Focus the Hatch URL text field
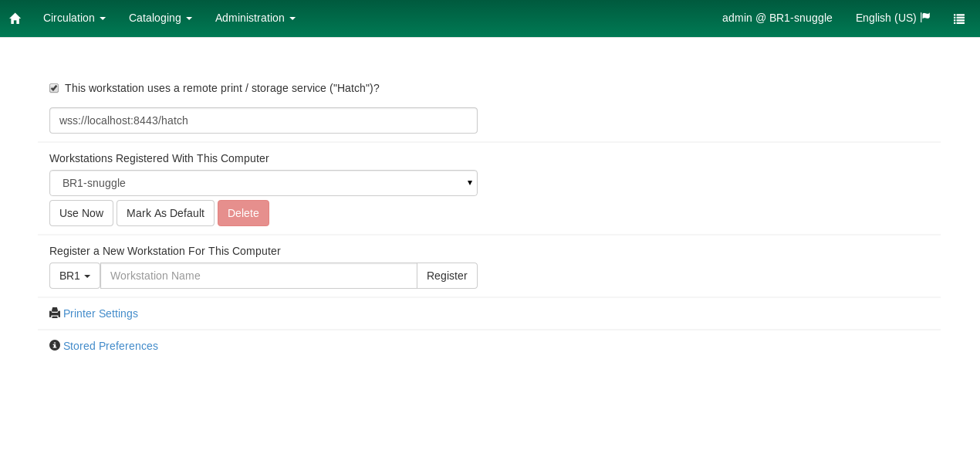 click(x=263, y=120)
